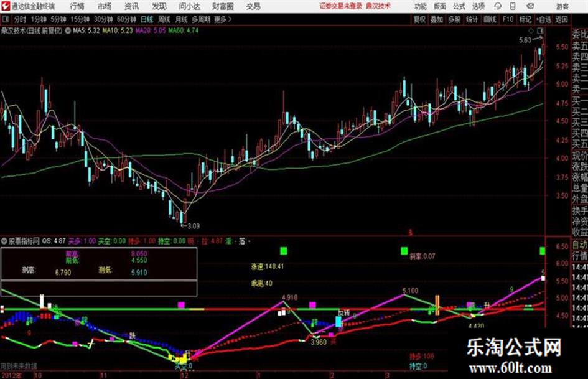Viewport: 588px width, 379px height.
Task: Open the 发现 menu
Action: (159, 6)
